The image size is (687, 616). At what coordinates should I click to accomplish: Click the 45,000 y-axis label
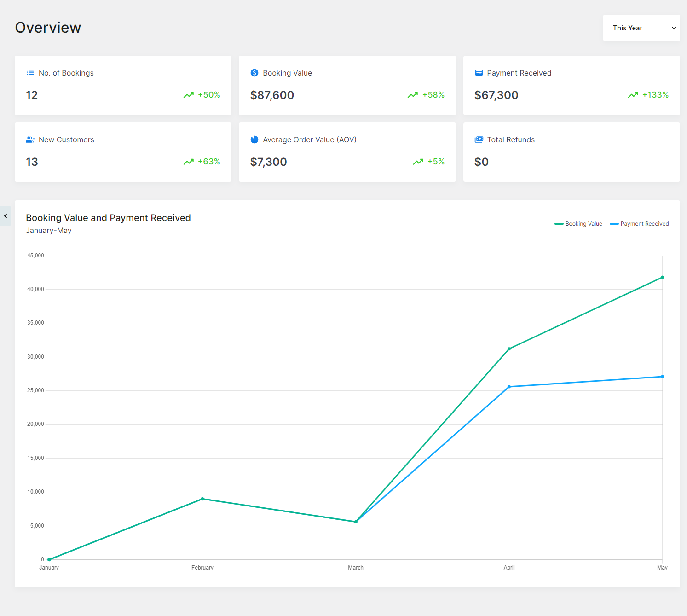(35, 256)
